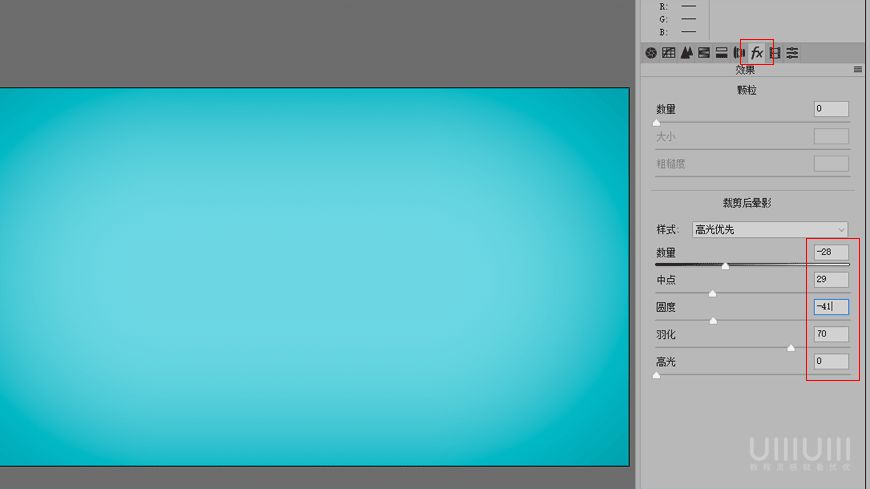Screen dimensions: 870x489
Task: Click the grain 数量 value field showing 0
Action: (831, 109)
